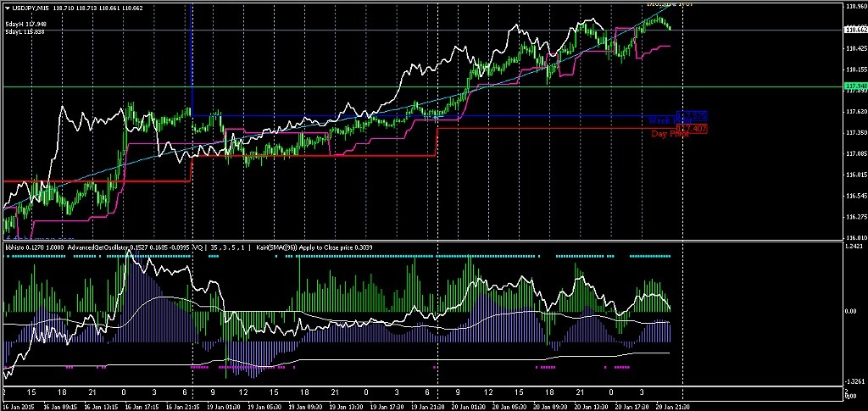Click the 118.960 price scale value
The height and width of the screenshot is (411, 868).
(856, 7)
